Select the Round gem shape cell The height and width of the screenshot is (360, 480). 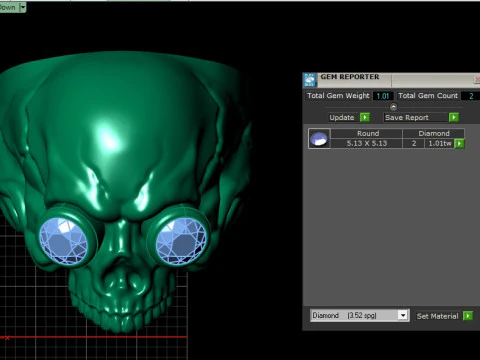coord(367,133)
